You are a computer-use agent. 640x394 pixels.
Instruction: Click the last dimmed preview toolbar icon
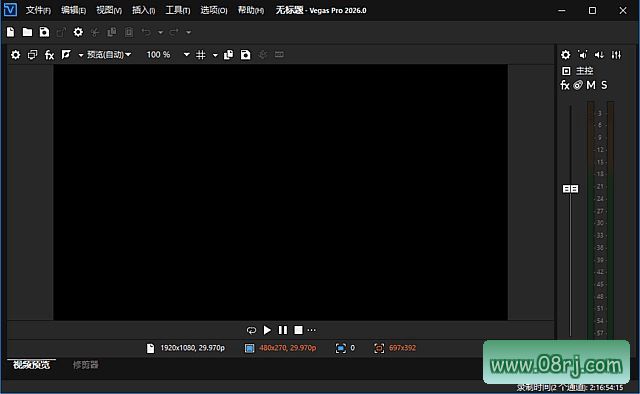point(279,54)
